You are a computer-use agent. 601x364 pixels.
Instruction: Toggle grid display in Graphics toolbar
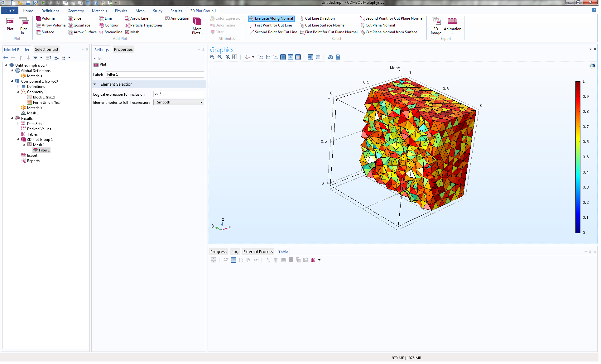coord(283,57)
